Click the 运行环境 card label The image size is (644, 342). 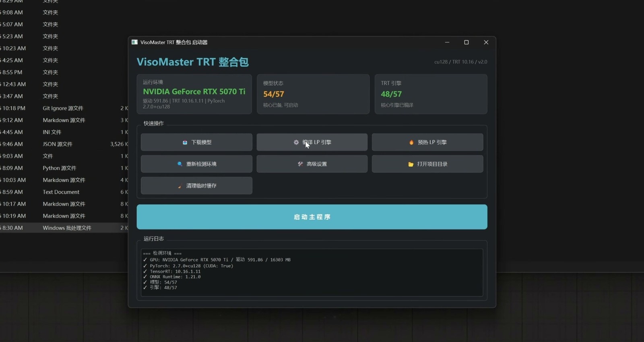(153, 82)
